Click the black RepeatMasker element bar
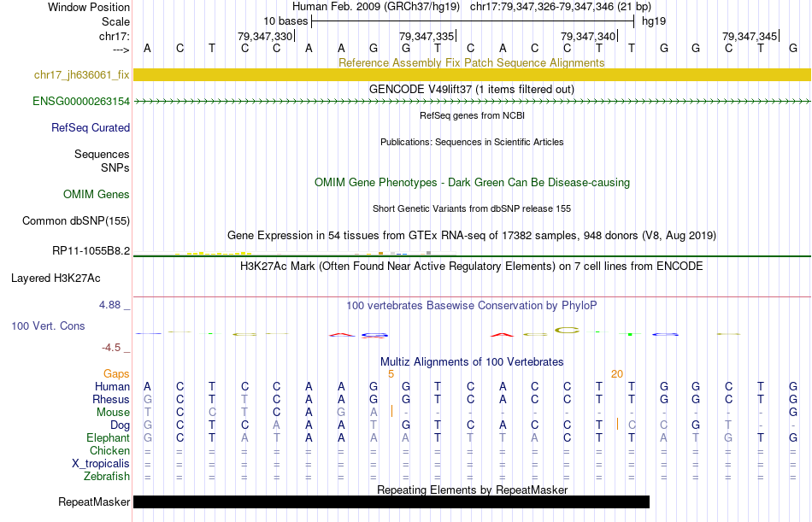 click(x=391, y=501)
